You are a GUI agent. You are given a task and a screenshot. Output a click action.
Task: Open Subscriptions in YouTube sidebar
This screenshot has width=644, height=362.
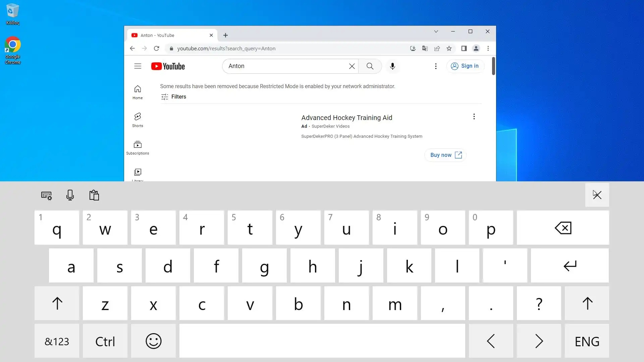click(x=138, y=147)
